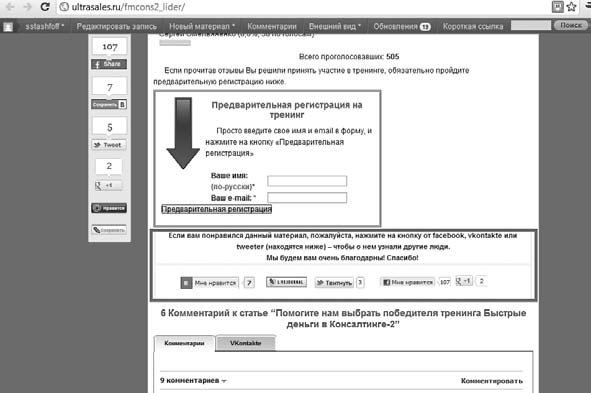Screen dimensions: 591x393
Task: Click the Tweet button in sidebar
Action: coord(109,145)
